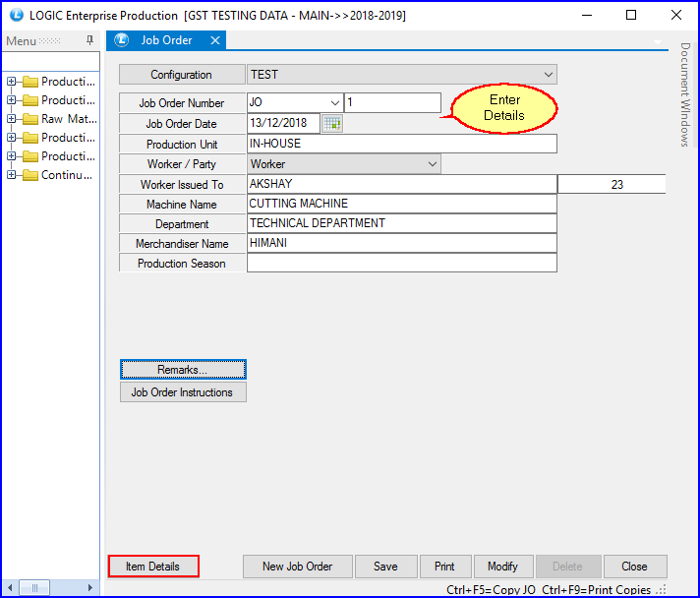The height and width of the screenshot is (598, 700).
Task: Open the Job Order Number prefix dropdown
Action: [334, 103]
